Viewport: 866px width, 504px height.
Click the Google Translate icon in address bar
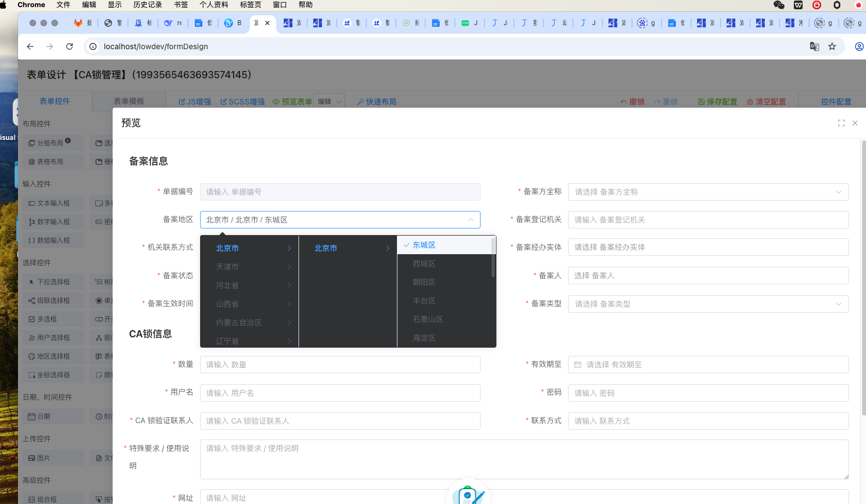[x=815, y=46]
